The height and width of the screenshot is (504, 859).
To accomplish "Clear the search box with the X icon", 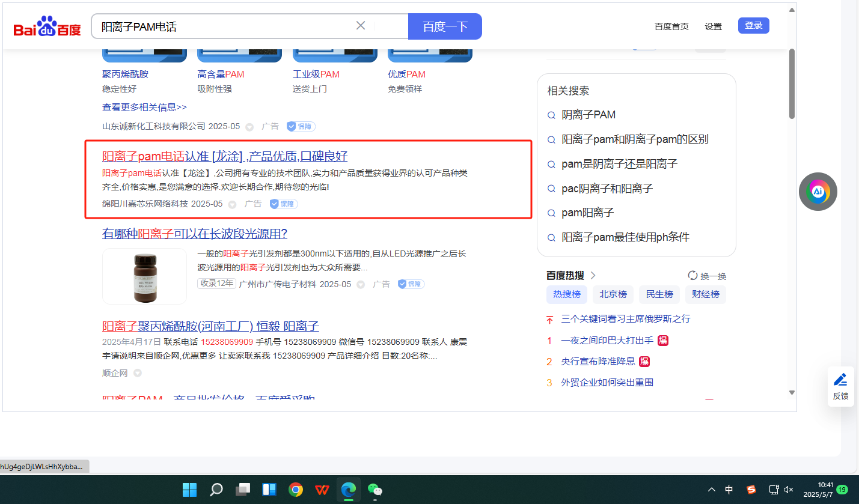I will point(361,26).
